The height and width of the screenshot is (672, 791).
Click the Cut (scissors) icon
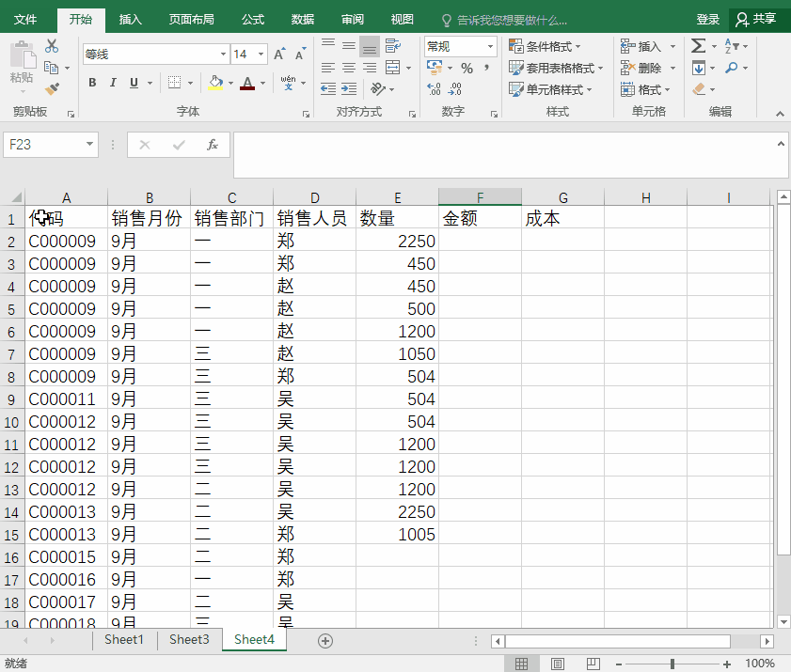[x=51, y=46]
